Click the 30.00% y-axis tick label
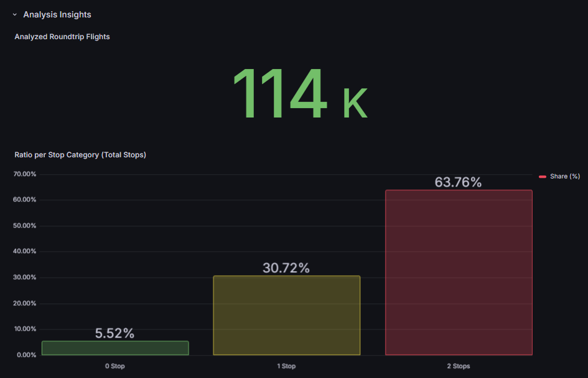Viewport: 588px width, 378px height. 25,277
